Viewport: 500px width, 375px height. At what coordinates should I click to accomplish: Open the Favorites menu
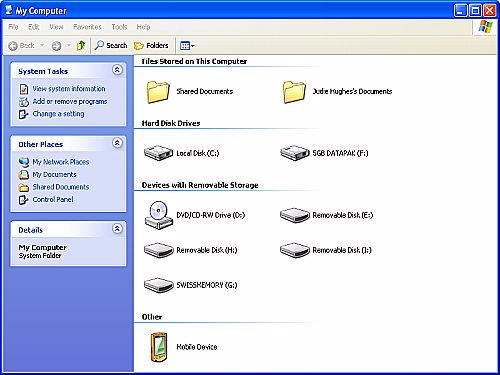point(87,27)
